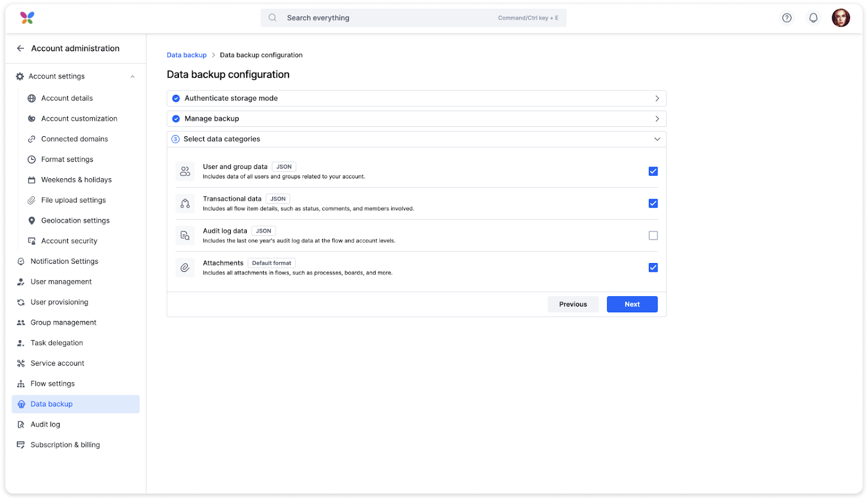Click the Default format tag
The height and width of the screenshot is (500, 868).
pyautogui.click(x=271, y=263)
